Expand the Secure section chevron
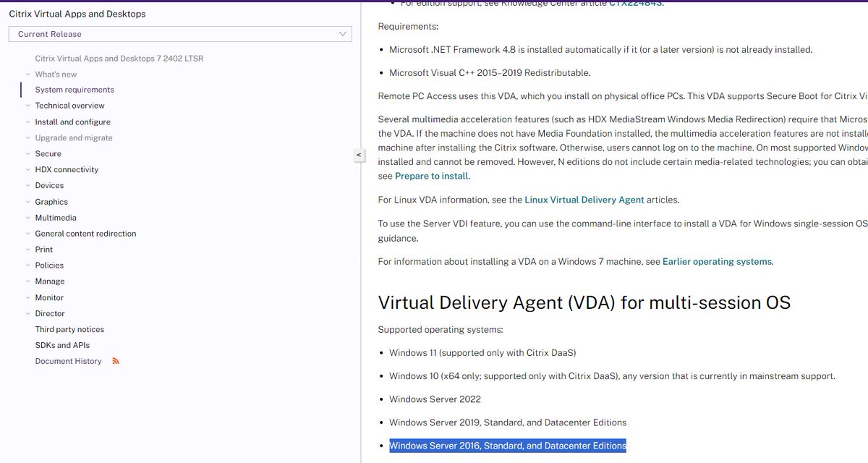Viewport: 868px width, 463px height. tap(27, 154)
